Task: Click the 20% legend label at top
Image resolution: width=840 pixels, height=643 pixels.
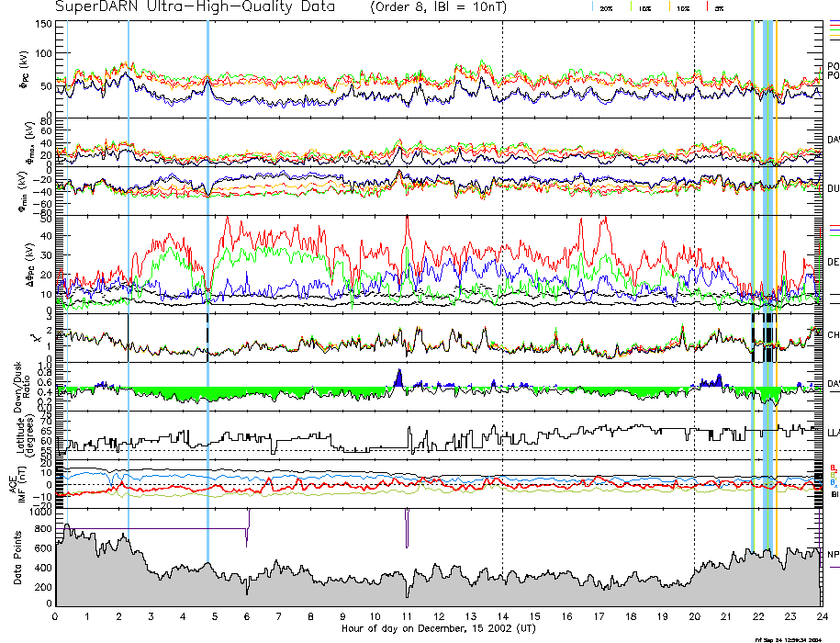Action: click(606, 8)
